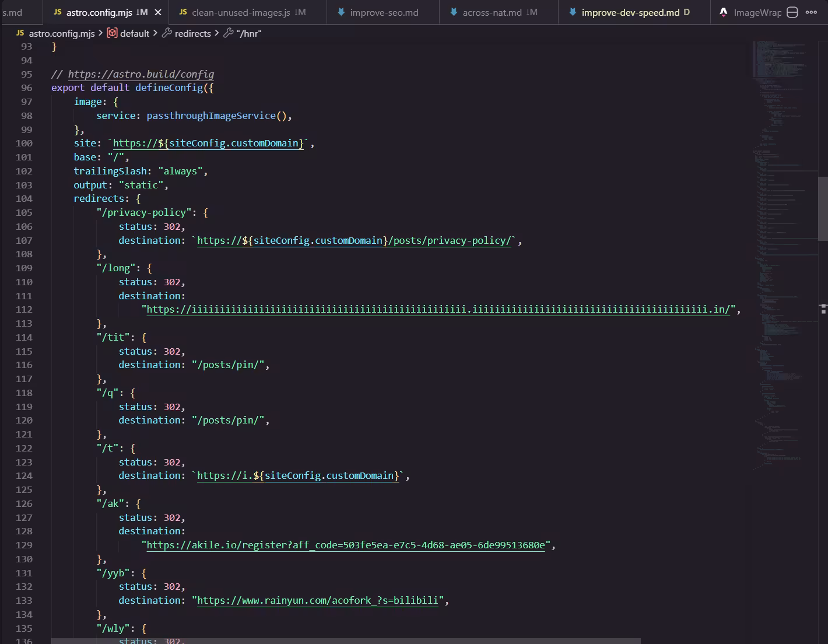
Task: Open the editor More Actions ellipsis
Action: [811, 12]
